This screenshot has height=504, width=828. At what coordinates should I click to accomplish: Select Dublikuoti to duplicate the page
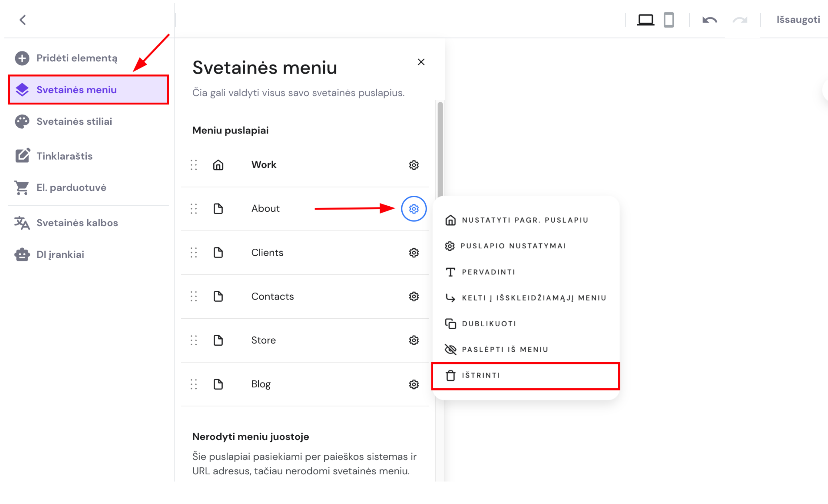point(488,323)
